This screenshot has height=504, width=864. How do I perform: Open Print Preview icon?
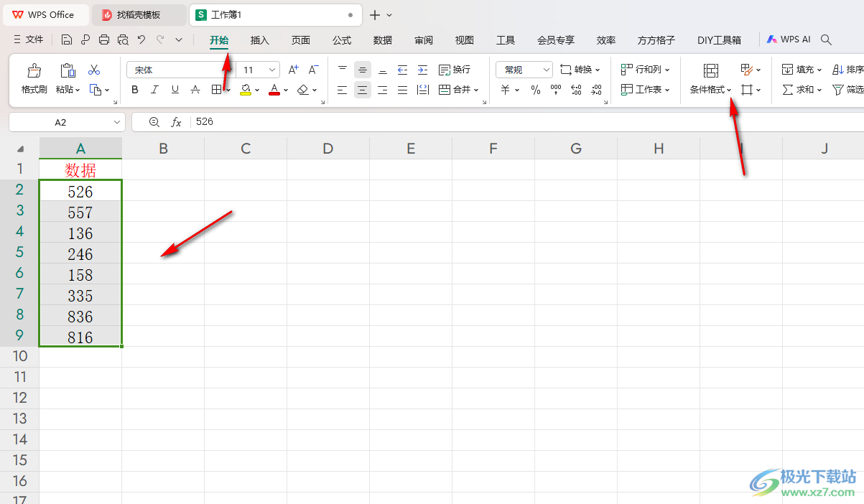[123, 40]
